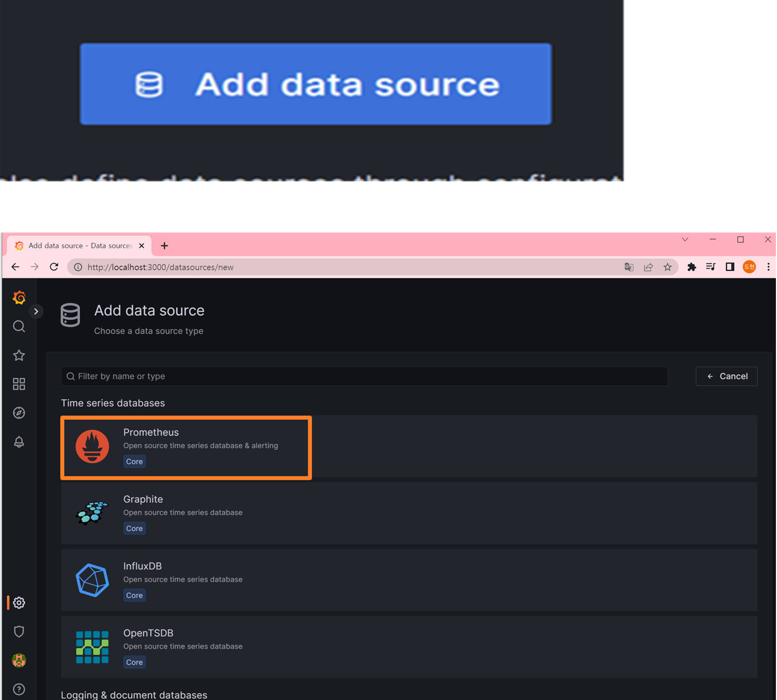Select the InfluxDB data source
The image size is (777, 700).
(x=409, y=580)
